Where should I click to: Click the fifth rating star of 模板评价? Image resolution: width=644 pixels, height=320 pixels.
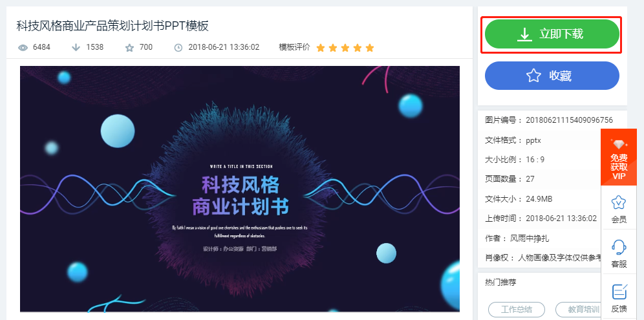370,48
